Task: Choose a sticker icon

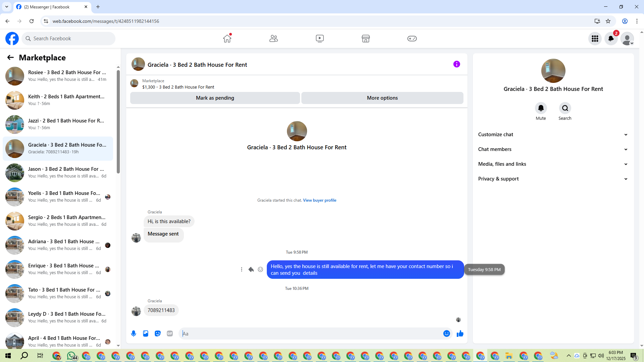Action: click(x=158, y=333)
